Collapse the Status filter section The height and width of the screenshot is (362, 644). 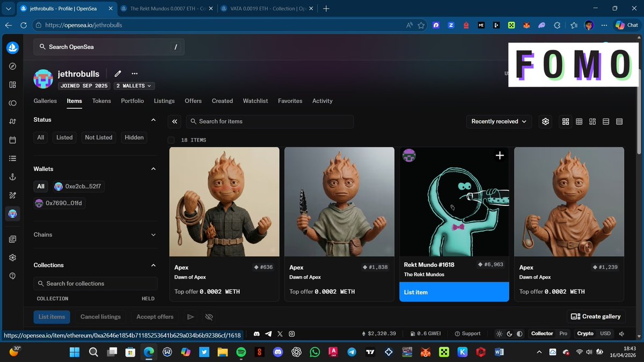[x=153, y=120]
